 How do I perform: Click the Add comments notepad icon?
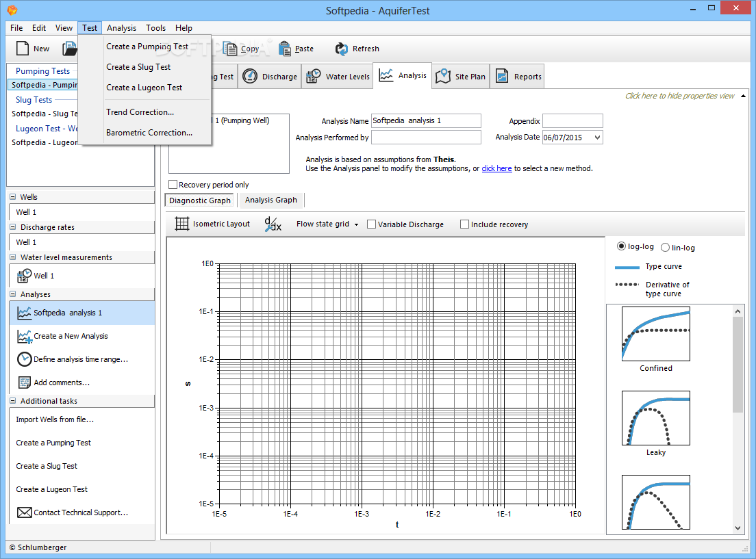click(x=24, y=382)
